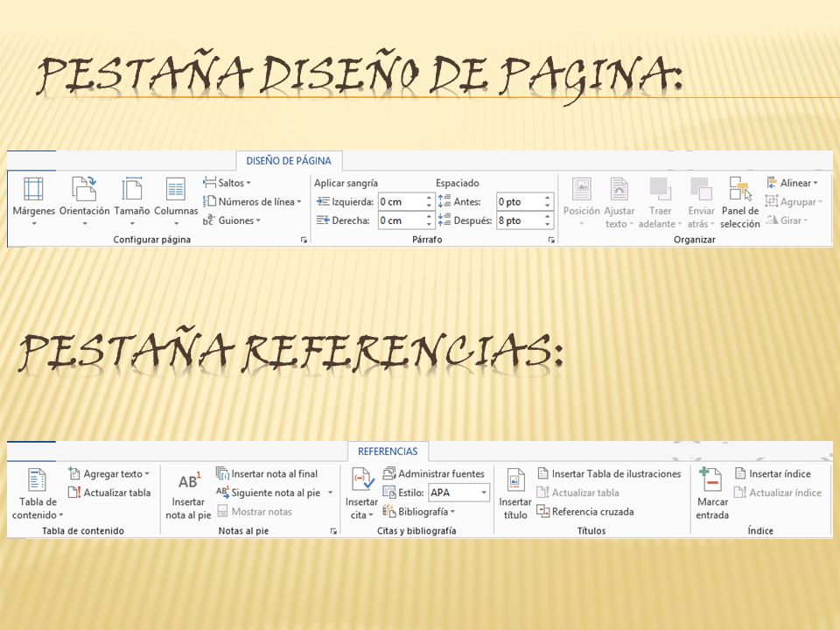
Task: Click Mostrar notas
Action: click(255, 512)
